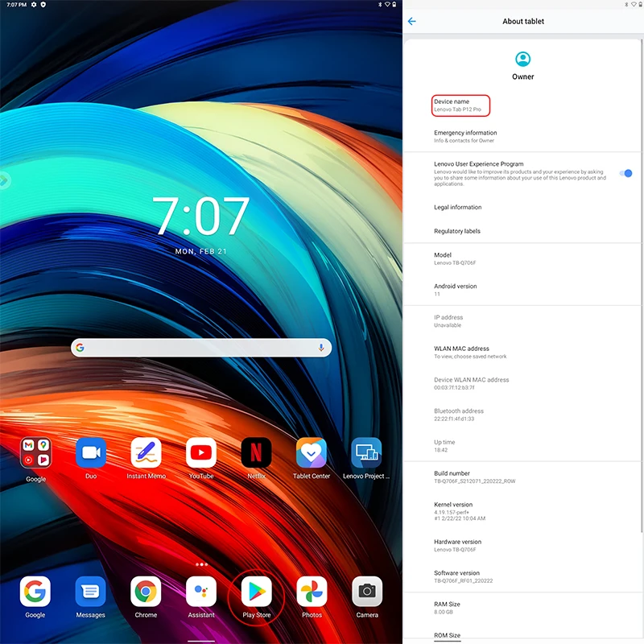
Task: Tap the home screen page indicator dots
Action: 201,564
